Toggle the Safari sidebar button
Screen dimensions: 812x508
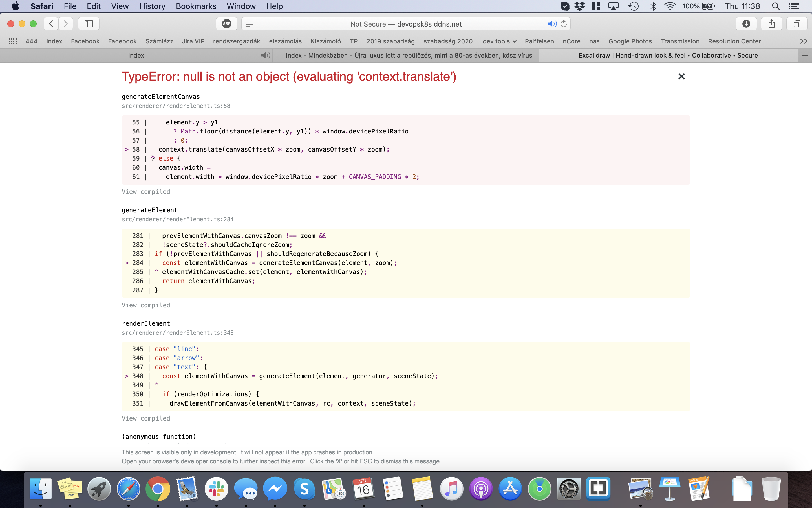point(89,24)
